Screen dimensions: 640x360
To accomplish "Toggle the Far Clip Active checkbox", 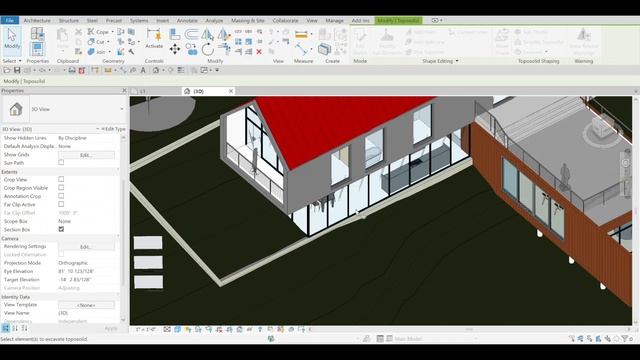I will [x=61, y=204].
